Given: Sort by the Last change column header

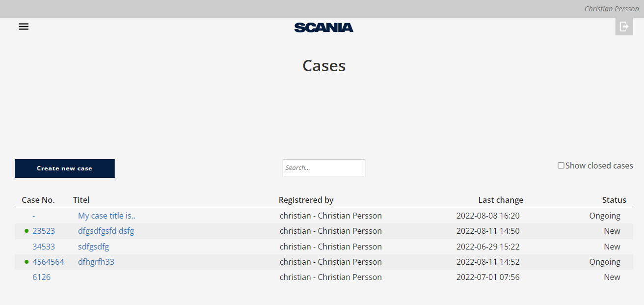Looking at the screenshot, I should [x=501, y=200].
